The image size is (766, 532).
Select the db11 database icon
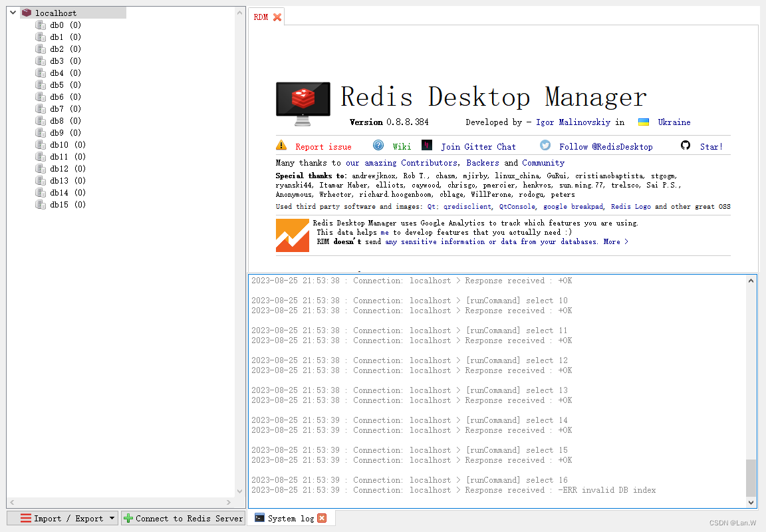pos(41,157)
